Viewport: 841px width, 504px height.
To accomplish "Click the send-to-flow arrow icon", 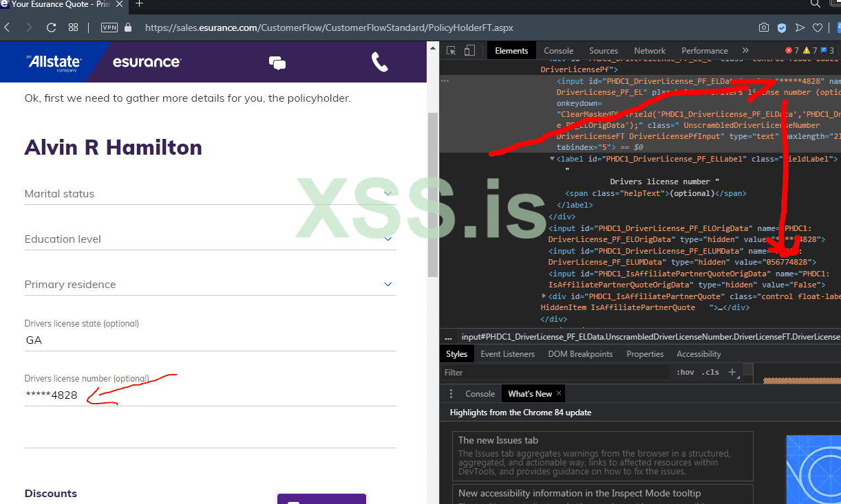I will (800, 28).
